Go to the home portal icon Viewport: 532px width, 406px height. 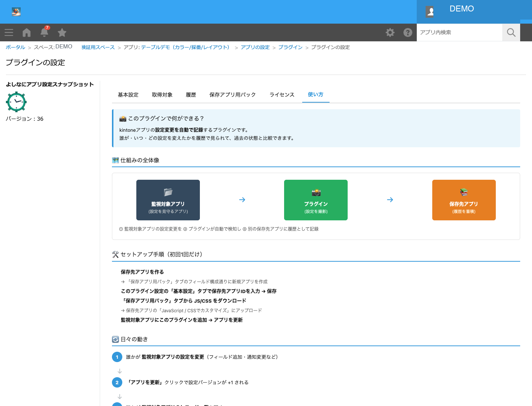27,32
